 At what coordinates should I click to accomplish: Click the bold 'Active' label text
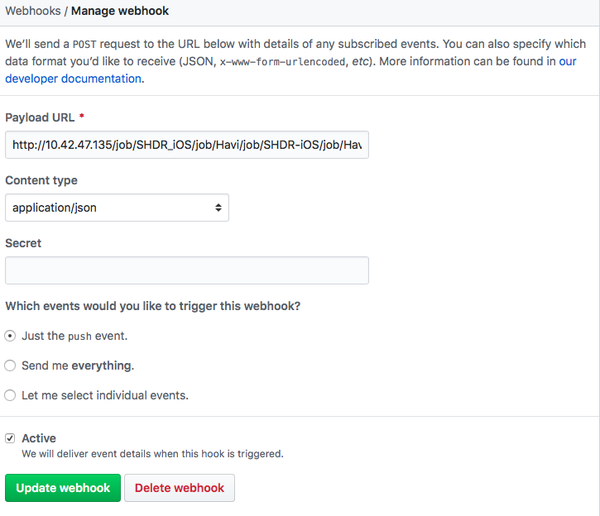pyautogui.click(x=39, y=438)
